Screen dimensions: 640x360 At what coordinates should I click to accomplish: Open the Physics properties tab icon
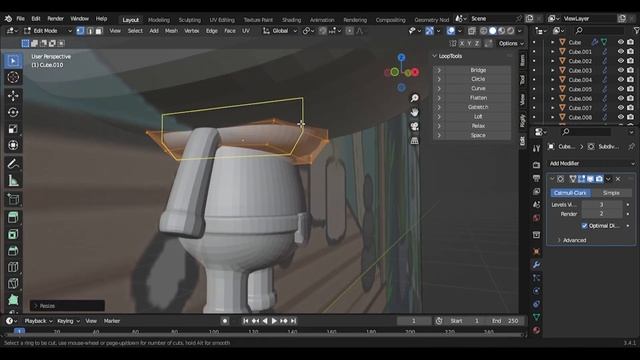[536, 291]
